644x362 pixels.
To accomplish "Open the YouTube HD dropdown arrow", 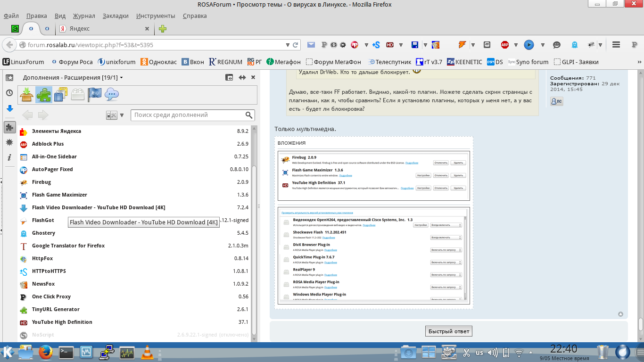I will pyautogui.click(x=401, y=45).
